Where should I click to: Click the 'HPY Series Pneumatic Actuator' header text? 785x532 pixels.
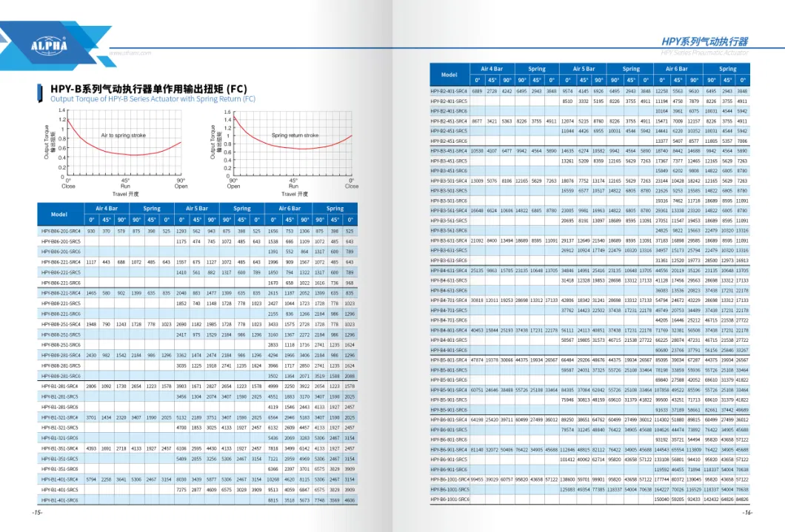tap(704, 53)
